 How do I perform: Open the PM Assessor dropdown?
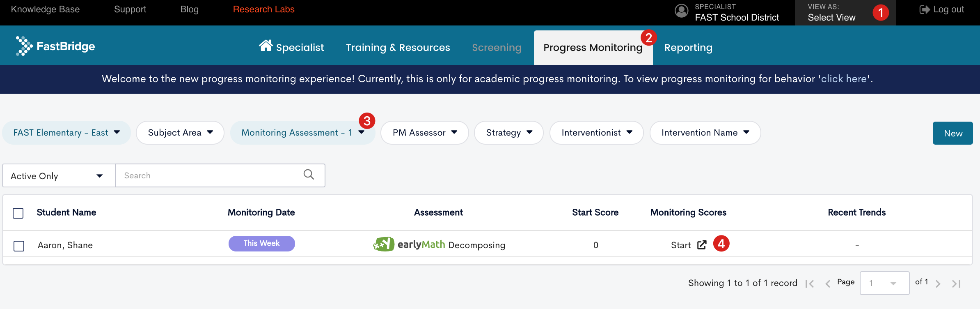(x=425, y=133)
